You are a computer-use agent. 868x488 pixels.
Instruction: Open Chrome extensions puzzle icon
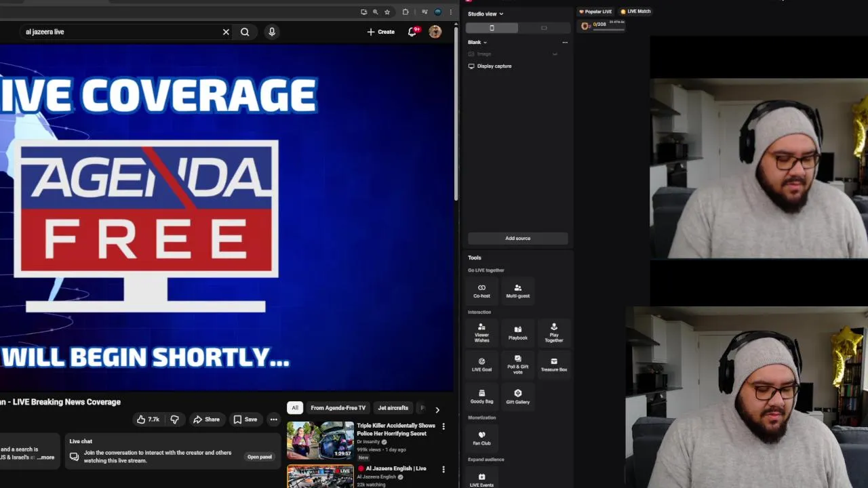(x=406, y=12)
